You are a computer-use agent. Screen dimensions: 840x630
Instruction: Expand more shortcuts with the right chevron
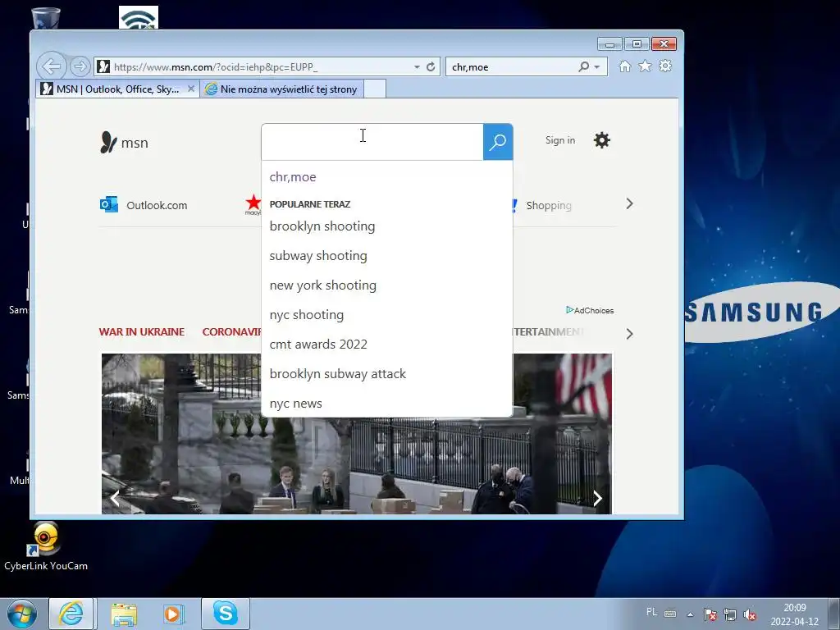click(x=629, y=203)
